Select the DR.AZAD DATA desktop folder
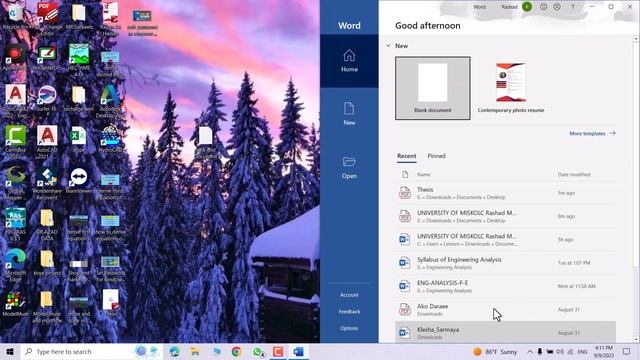Screen dimensions: 640x360 (x=47, y=224)
